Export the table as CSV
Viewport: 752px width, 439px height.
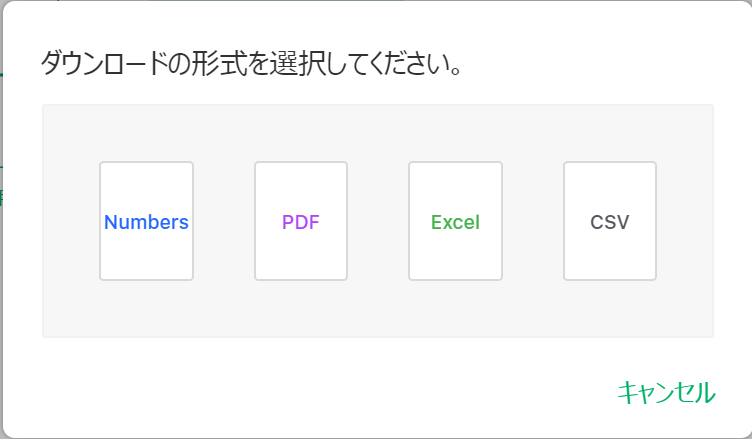[610, 221]
